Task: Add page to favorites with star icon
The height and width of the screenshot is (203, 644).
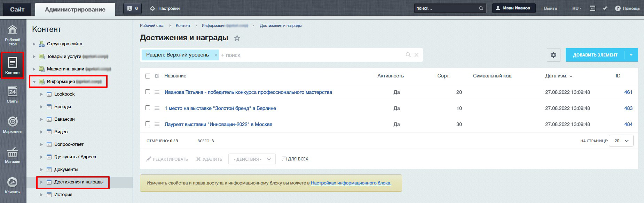Action: point(237,38)
